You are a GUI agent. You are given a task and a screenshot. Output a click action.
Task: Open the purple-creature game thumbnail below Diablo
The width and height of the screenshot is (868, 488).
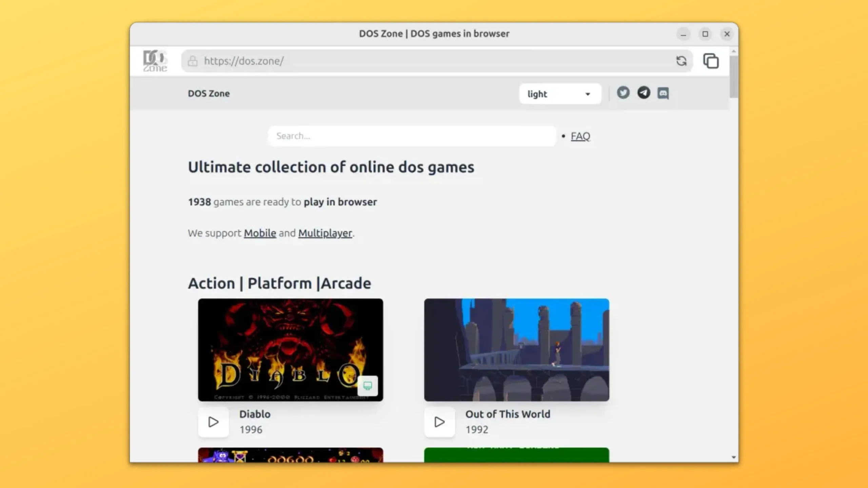[x=291, y=455]
